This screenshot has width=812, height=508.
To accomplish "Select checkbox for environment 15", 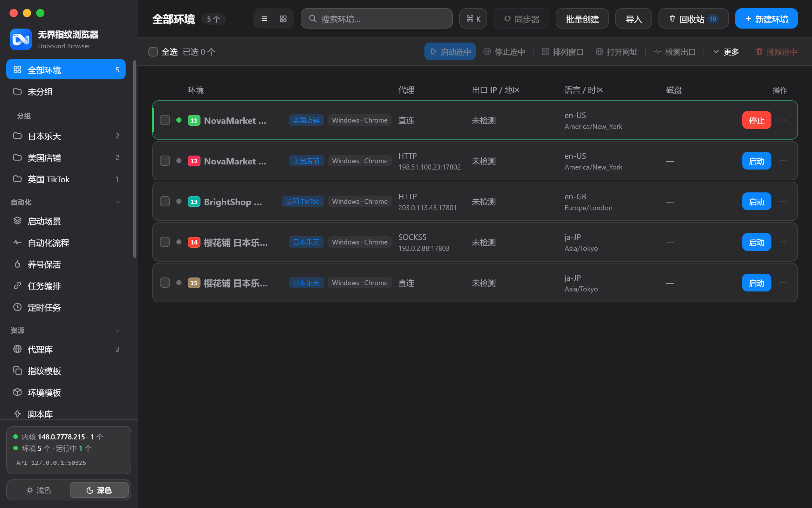I will pyautogui.click(x=165, y=283).
